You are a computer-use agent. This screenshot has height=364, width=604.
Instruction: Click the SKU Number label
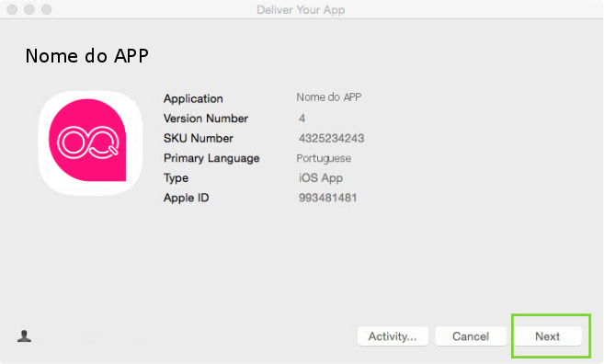(x=199, y=138)
